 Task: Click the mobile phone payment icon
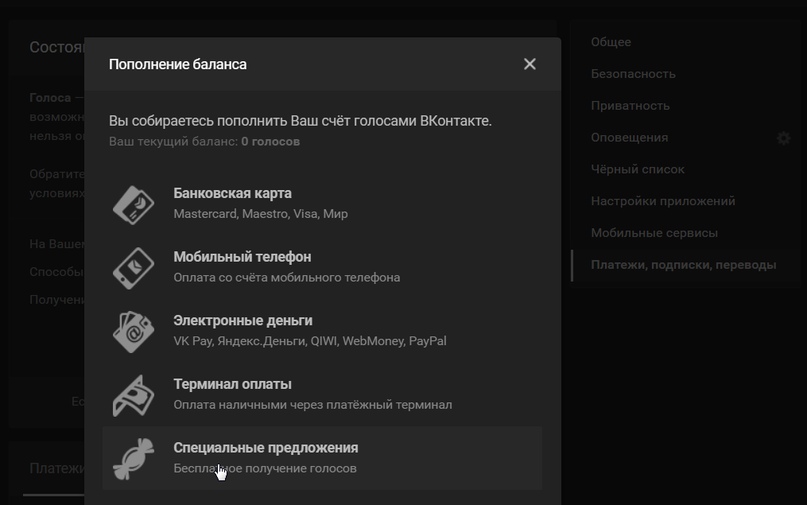tap(133, 268)
